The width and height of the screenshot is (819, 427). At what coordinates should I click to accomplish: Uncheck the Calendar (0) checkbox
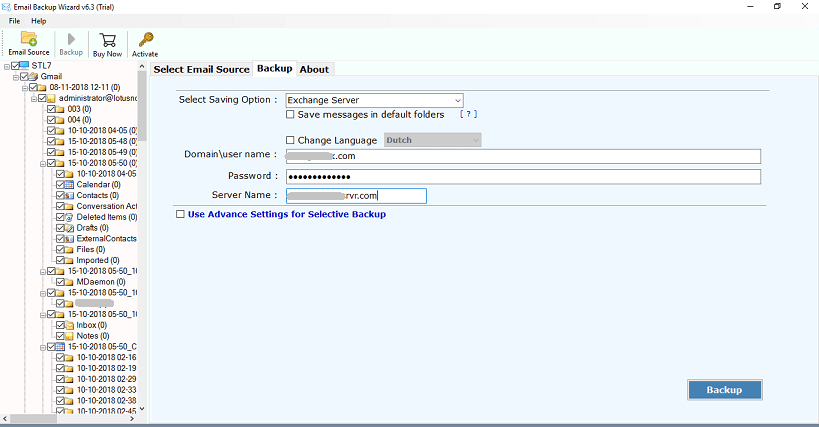[x=60, y=185]
